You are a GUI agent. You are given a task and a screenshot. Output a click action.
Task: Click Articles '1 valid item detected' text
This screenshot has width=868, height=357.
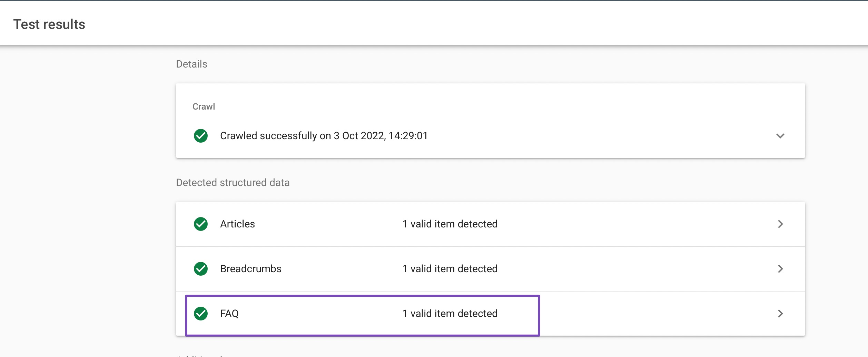point(450,224)
